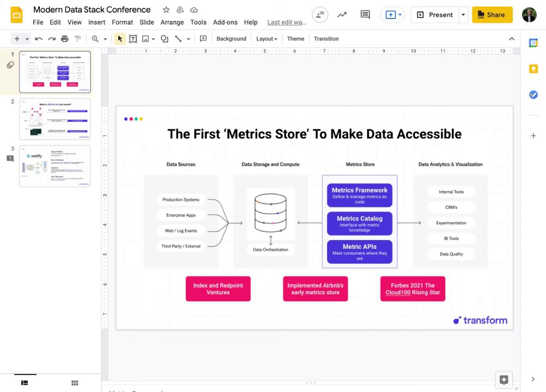Viewport: 546px width, 392px height.
Task: Click the insert image tool
Action: (145, 39)
